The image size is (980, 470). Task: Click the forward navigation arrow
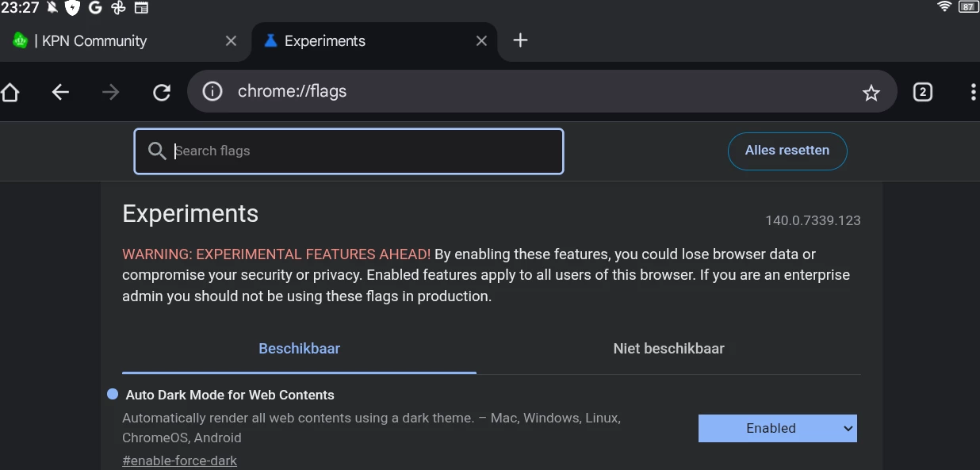(111, 93)
